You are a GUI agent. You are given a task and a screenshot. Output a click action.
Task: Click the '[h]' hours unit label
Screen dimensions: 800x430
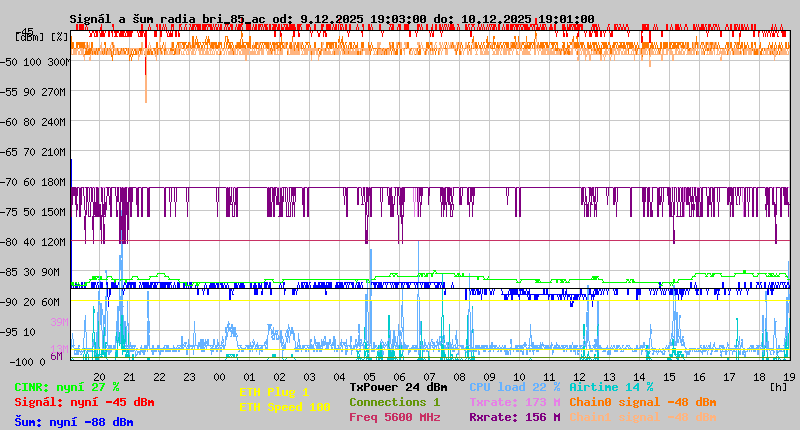(x=778, y=387)
